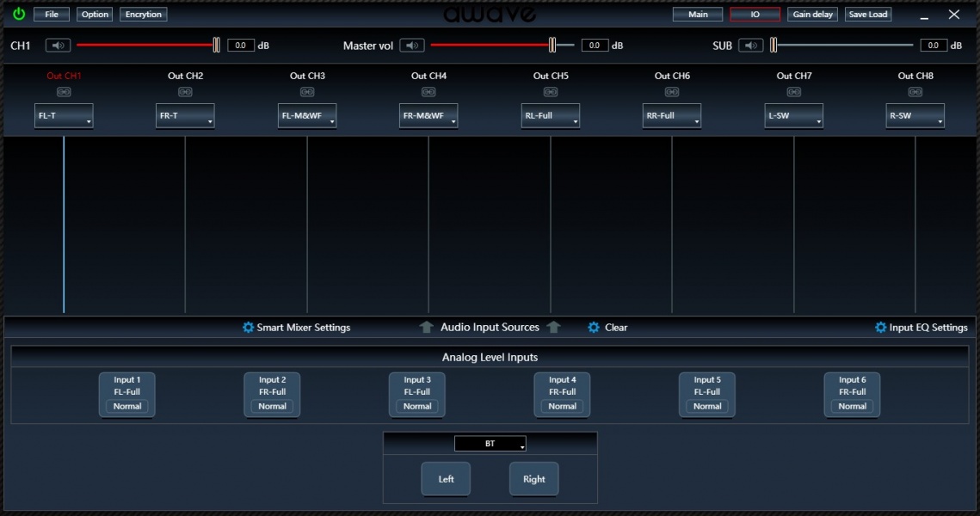Click link icon under Out CH1
980x516 pixels.
(x=64, y=92)
